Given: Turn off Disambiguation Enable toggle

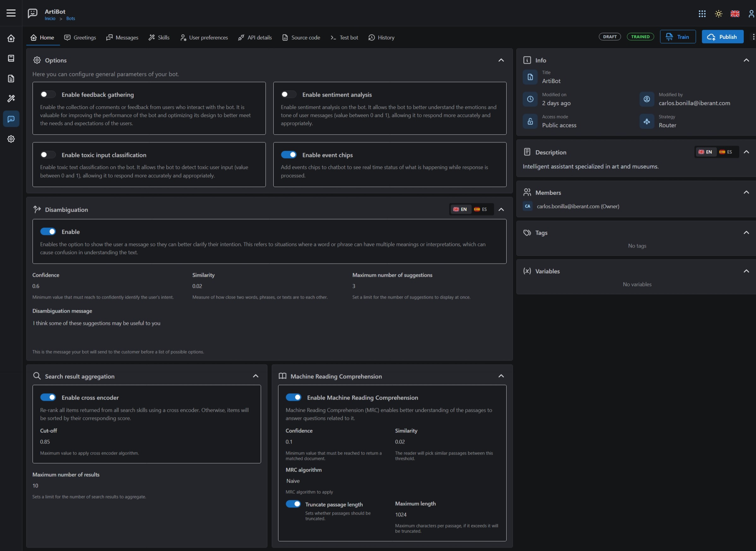Looking at the screenshot, I should [48, 231].
